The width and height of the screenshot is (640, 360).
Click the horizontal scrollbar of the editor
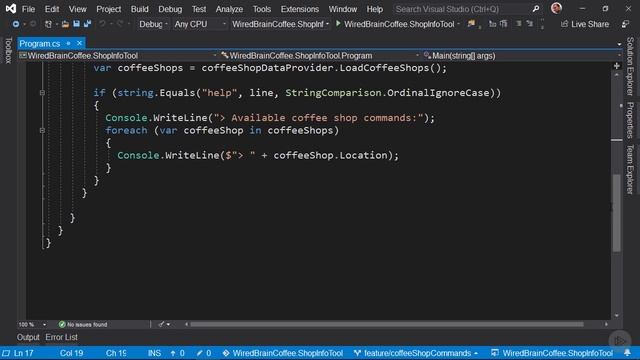387,324
